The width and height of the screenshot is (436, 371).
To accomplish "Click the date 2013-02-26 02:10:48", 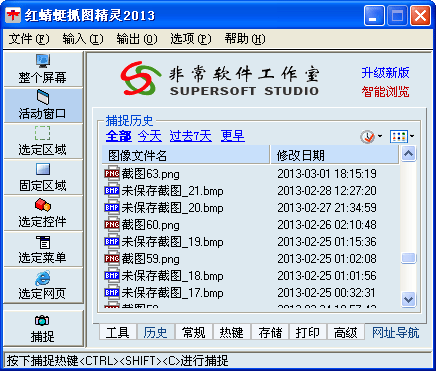I will point(327,225).
